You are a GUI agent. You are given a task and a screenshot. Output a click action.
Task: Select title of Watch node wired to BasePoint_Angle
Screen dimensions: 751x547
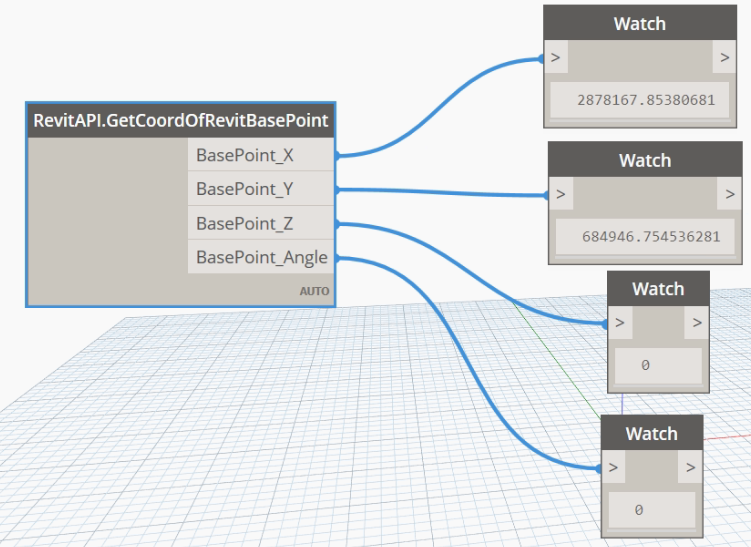coord(651,433)
